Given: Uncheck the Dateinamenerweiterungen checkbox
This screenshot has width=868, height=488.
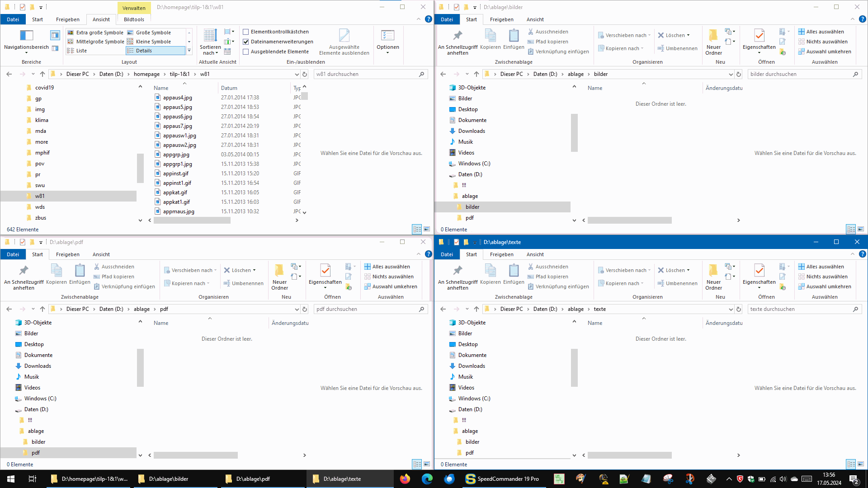Looking at the screenshot, I should click(246, 42).
